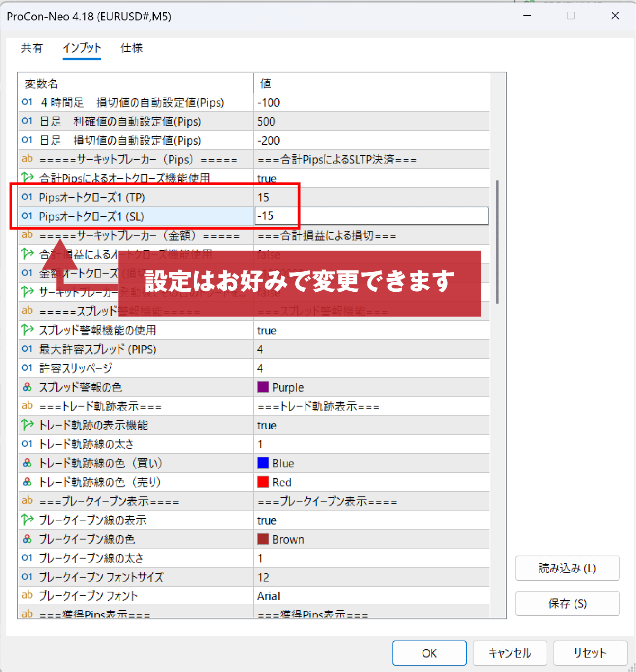
Task: Open the 仕様 tab
Action: point(132,48)
